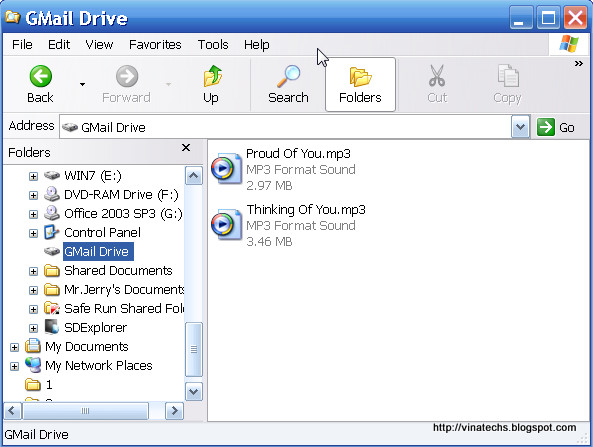Viewport: 593px width, 447px height.
Task: Expand the WIN7 (E:) drive node
Action: coord(33,176)
